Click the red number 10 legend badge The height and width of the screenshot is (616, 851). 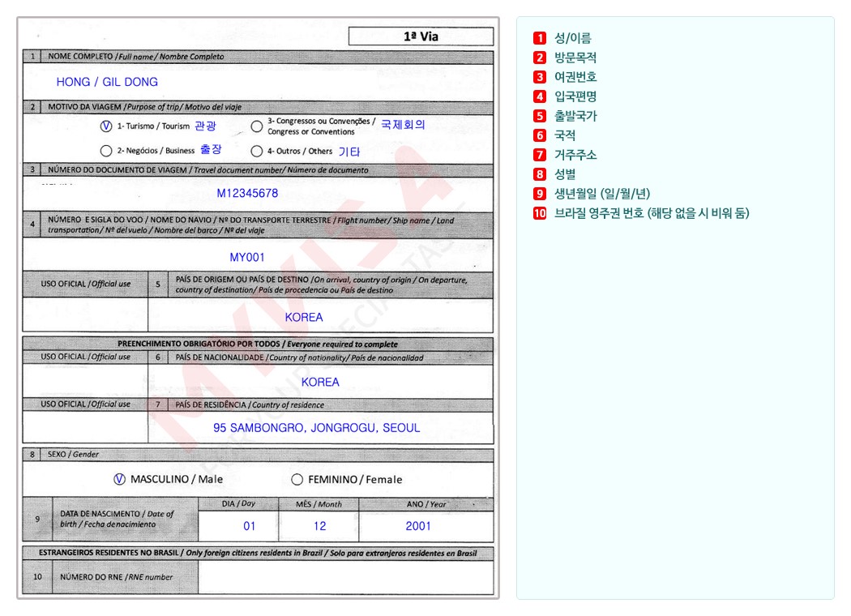(x=540, y=213)
